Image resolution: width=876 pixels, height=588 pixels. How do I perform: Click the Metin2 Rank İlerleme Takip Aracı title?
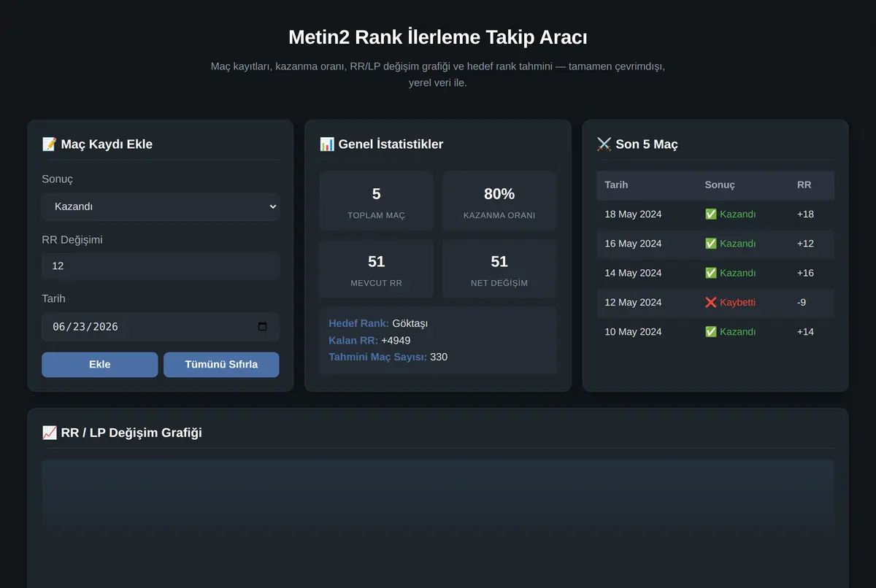438,37
